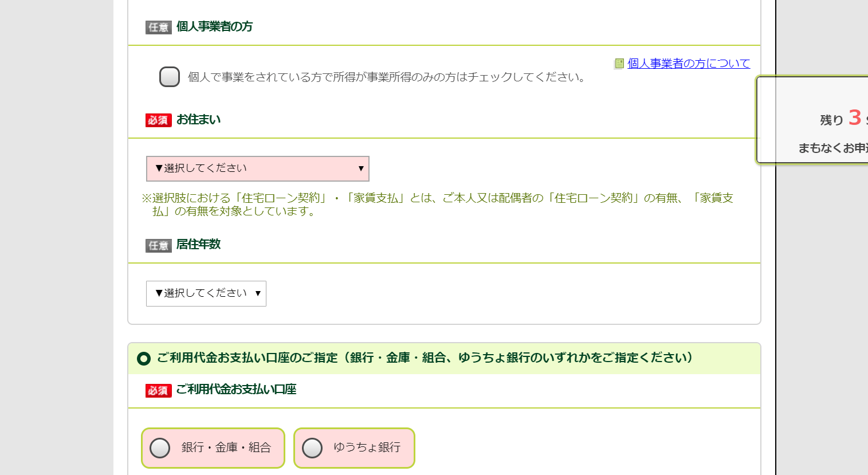Click the 残り 3 remaining items indicator
868x475 pixels.
pos(843,118)
